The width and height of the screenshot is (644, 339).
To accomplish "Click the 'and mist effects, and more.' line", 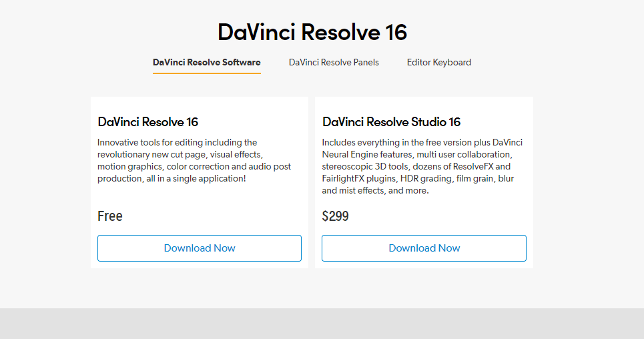I will [375, 190].
